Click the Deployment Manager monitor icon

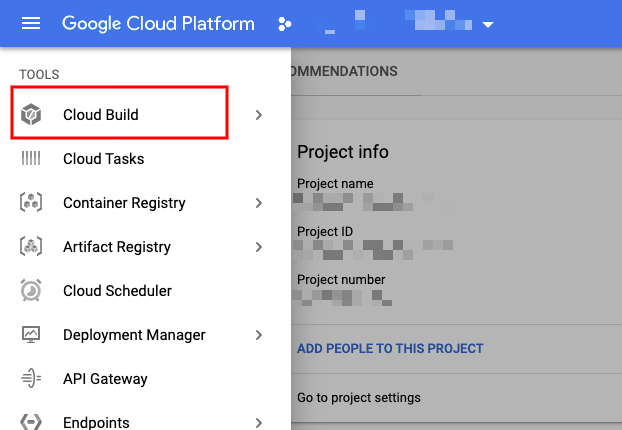[x=31, y=335]
